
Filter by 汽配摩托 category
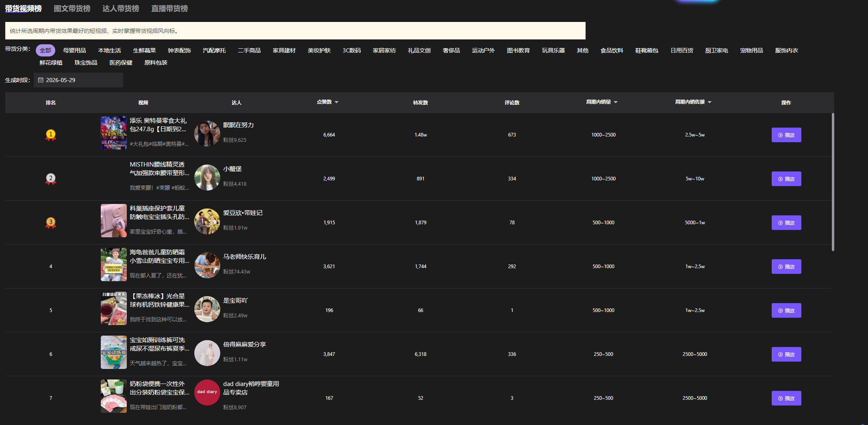coord(214,50)
